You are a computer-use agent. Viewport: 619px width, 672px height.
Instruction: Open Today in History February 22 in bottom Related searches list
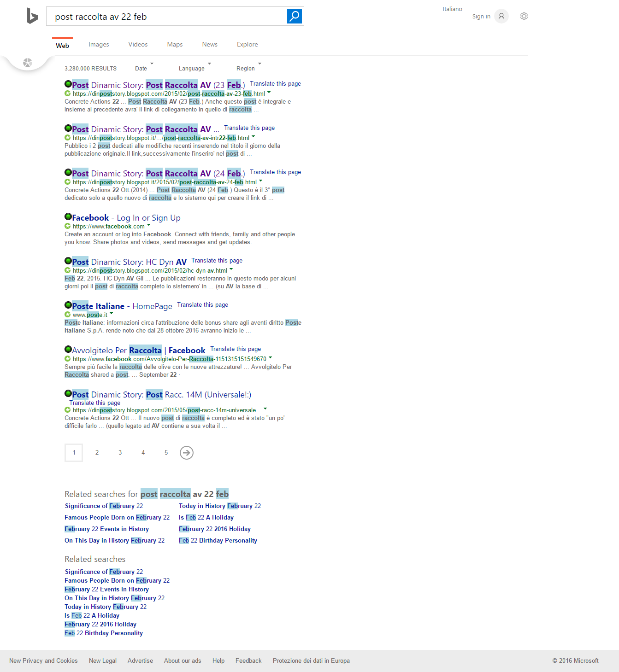pos(106,607)
